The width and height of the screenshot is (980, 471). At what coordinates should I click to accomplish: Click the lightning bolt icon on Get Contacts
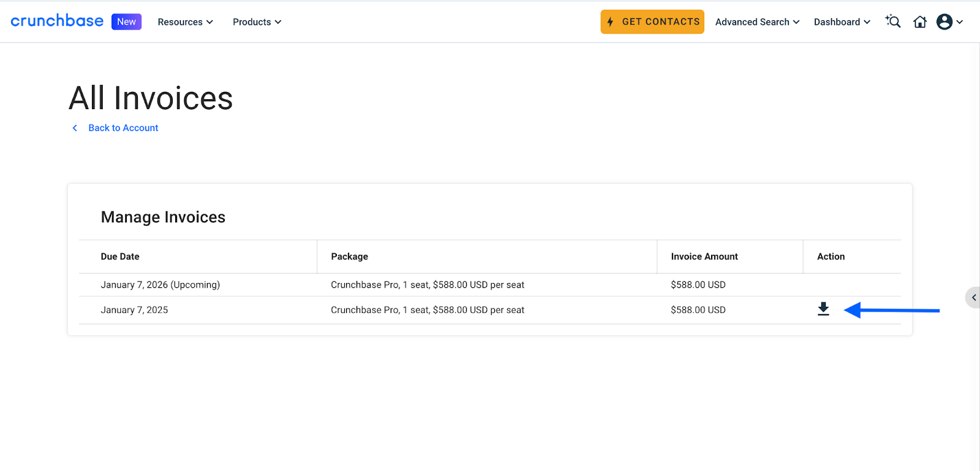tap(610, 22)
